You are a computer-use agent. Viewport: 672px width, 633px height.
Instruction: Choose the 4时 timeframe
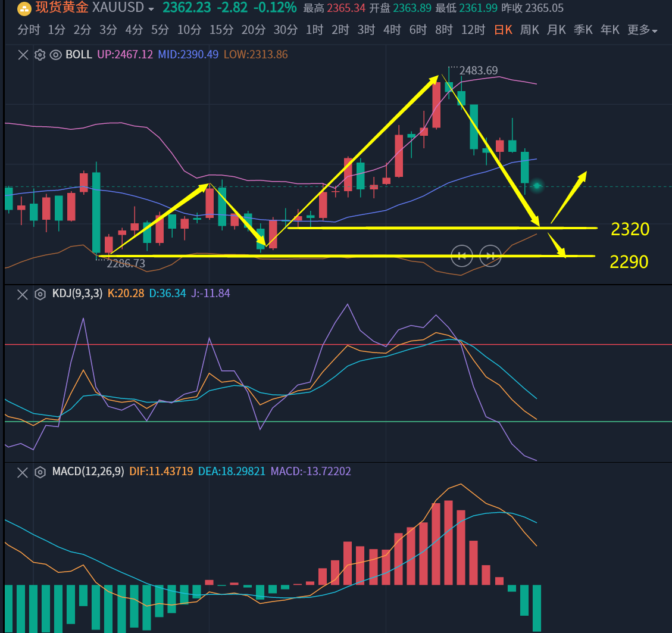(x=392, y=30)
